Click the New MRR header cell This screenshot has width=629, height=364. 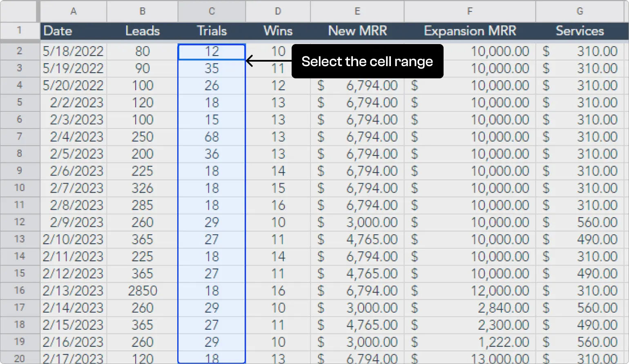[357, 31]
